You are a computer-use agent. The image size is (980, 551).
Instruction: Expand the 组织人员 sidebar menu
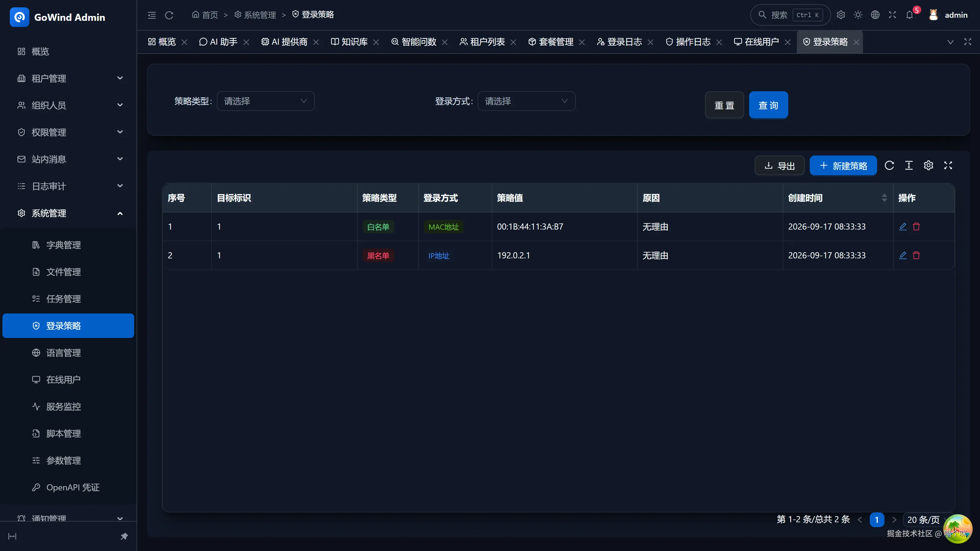point(69,105)
